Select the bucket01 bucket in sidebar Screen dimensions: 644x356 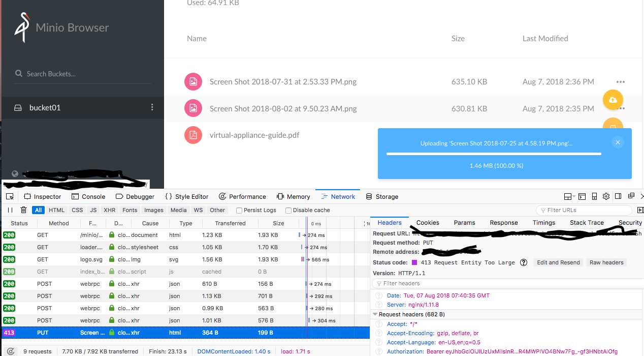coord(82,108)
